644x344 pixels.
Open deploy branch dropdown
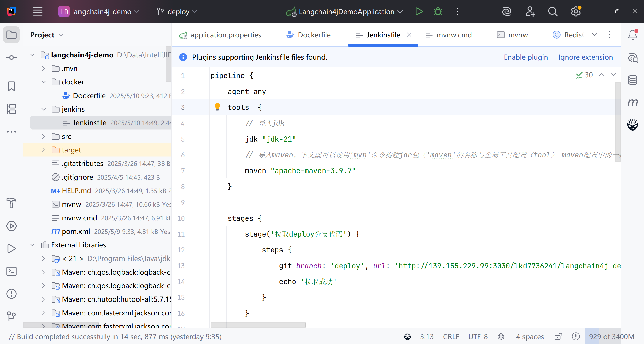click(x=178, y=12)
